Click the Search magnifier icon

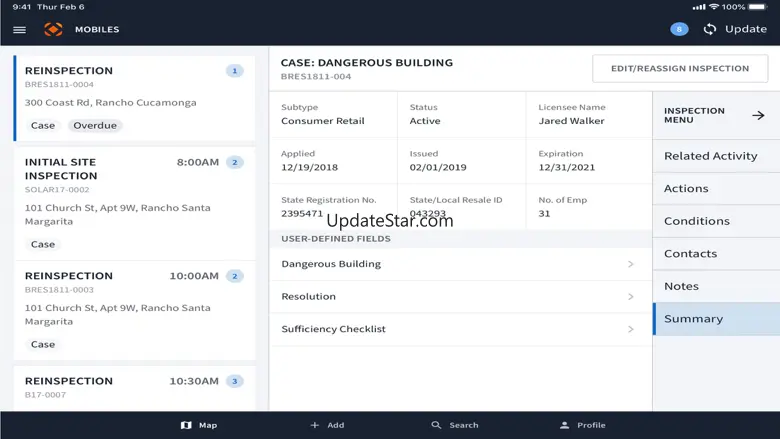(x=436, y=425)
